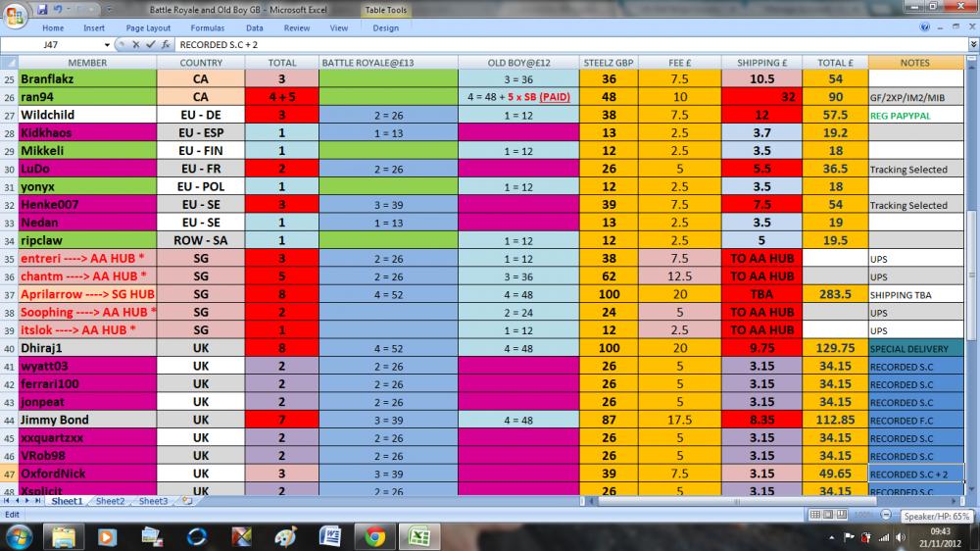This screenshot has width=980, height=551.
Task: Show hidden tray icons arrow
Action: (832, 537)
